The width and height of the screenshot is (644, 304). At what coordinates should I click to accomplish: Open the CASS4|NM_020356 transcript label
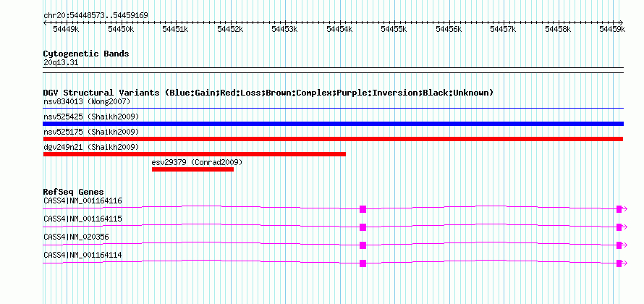(77, 237)
